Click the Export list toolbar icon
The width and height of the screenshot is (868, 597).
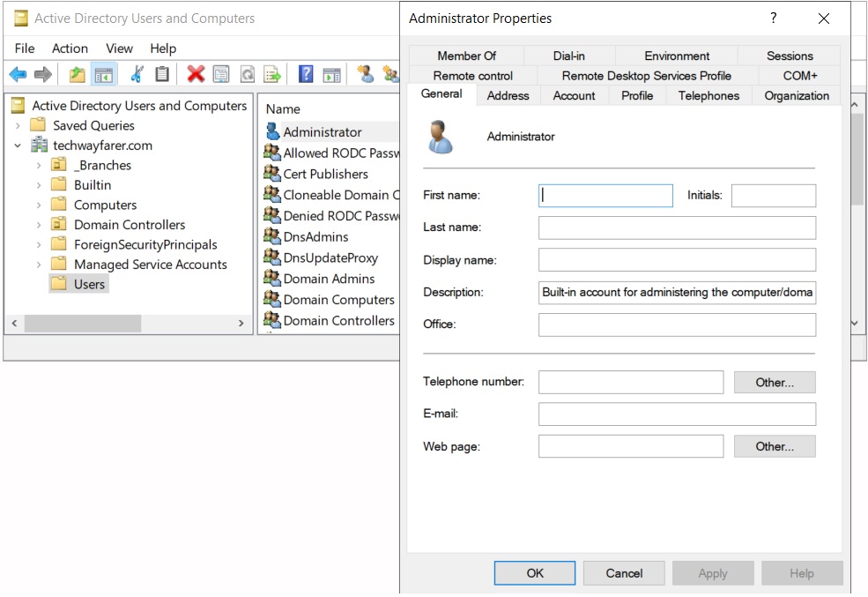(x=273, y=75)
